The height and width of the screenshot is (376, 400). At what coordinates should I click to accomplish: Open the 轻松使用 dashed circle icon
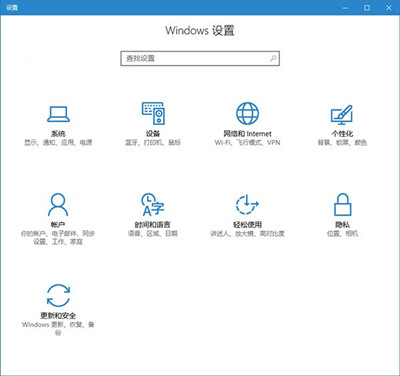[x=247, y=204]
